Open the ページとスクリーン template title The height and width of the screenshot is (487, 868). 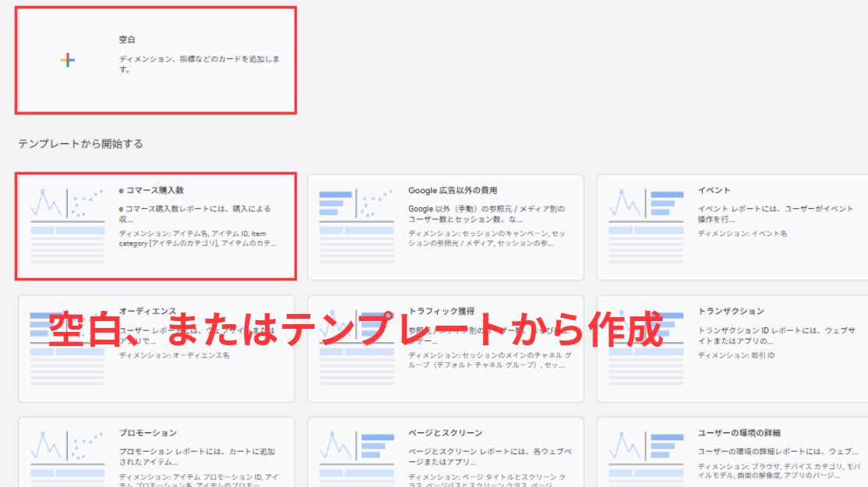point(445,432)
